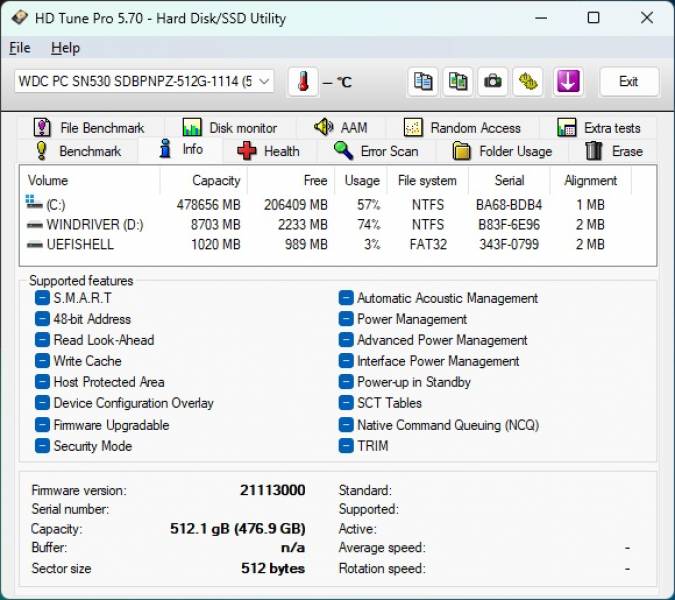Click the thermometer temperature icon

coord(303,81)
